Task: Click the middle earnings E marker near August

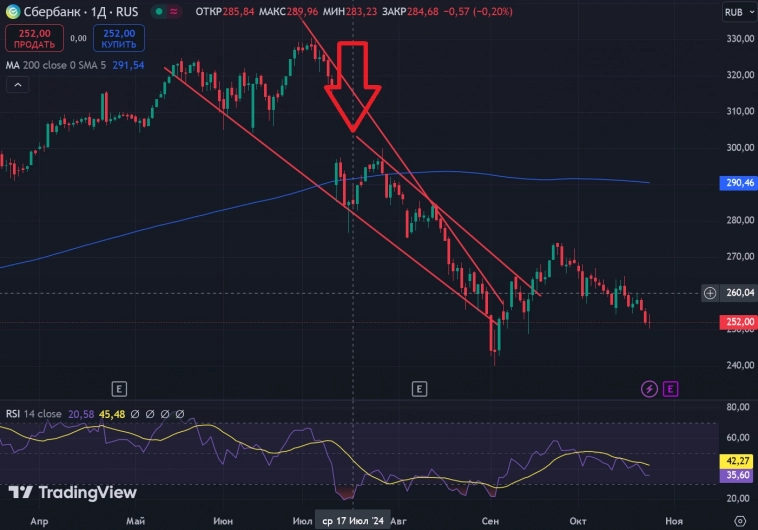Action: [419, 388]
